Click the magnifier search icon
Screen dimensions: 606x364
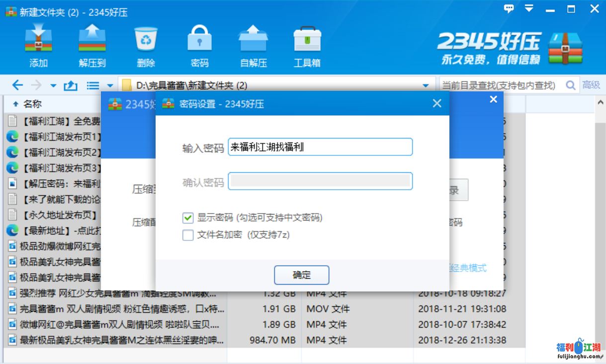[x=571, y=85]
